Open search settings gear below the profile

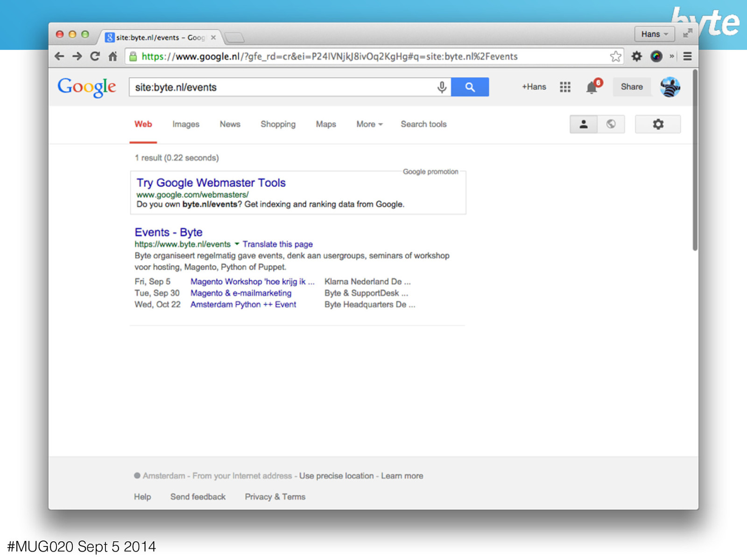(658, 124)
